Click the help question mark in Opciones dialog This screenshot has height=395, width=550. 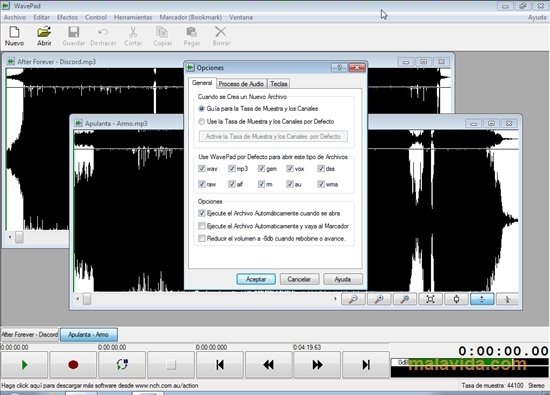click(339, 68)
